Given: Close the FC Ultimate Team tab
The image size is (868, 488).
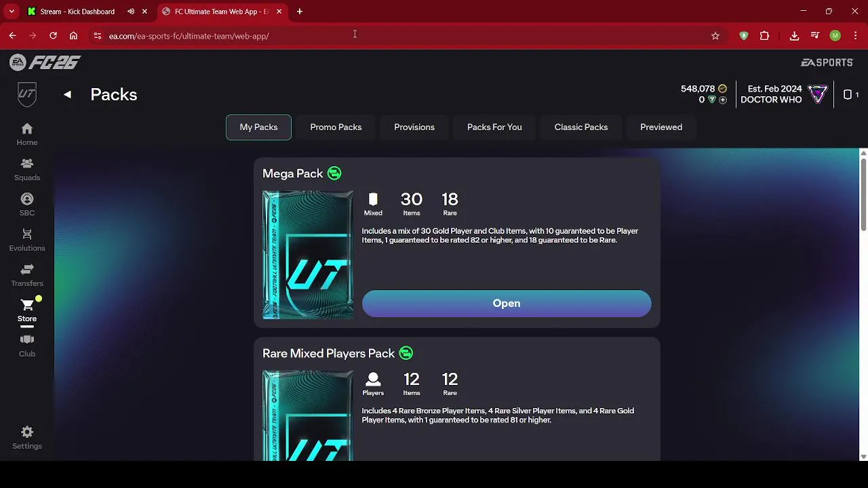Looking at the screenshot, I should click(279, 12).
